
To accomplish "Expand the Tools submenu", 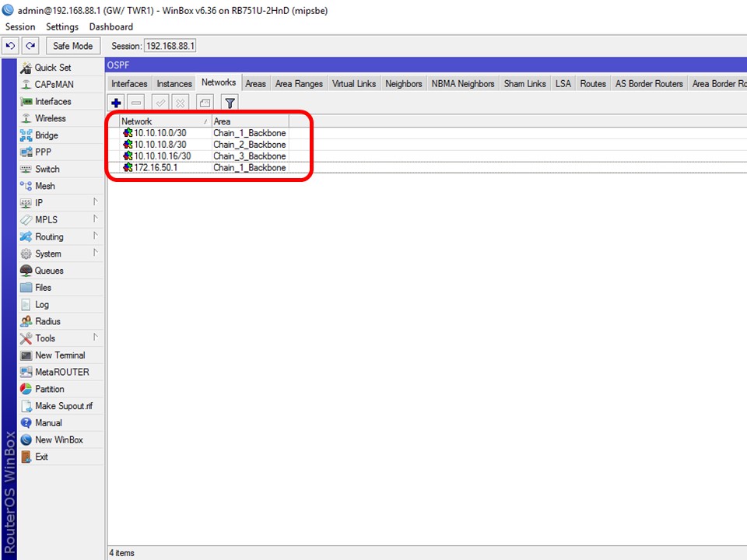I will pyautogui.click(x=61, y=338).
